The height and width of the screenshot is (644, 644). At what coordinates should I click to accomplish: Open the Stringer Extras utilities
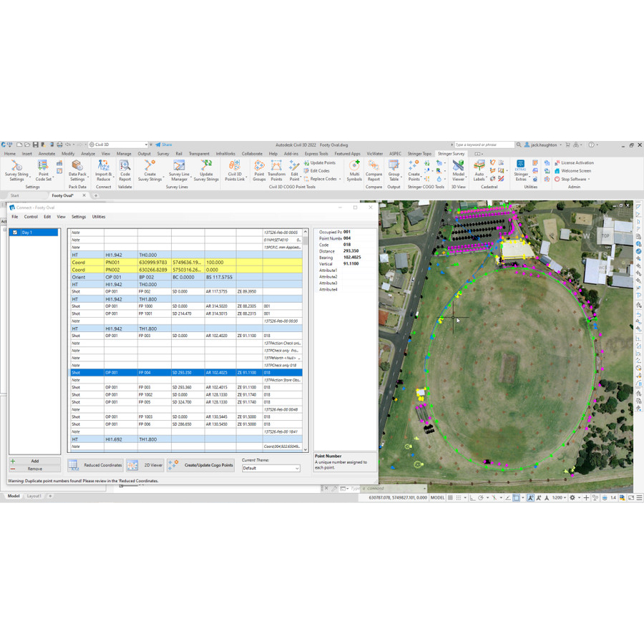521,170
